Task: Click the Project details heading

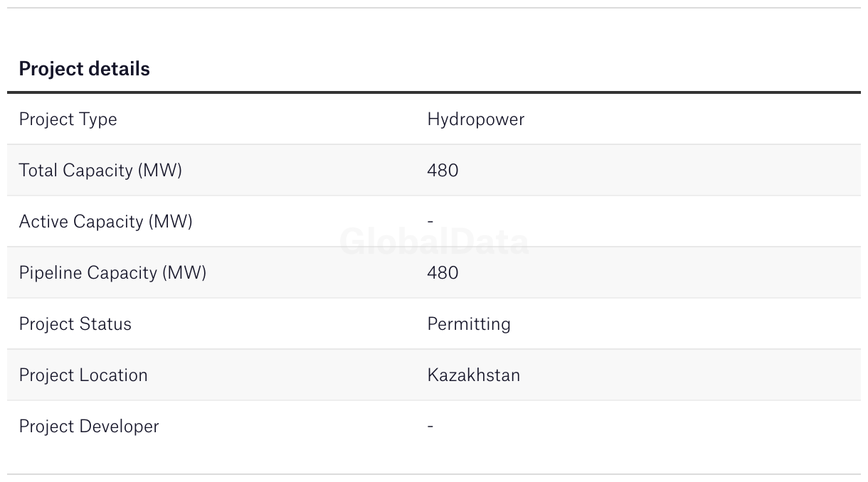Action: (84, 69)
